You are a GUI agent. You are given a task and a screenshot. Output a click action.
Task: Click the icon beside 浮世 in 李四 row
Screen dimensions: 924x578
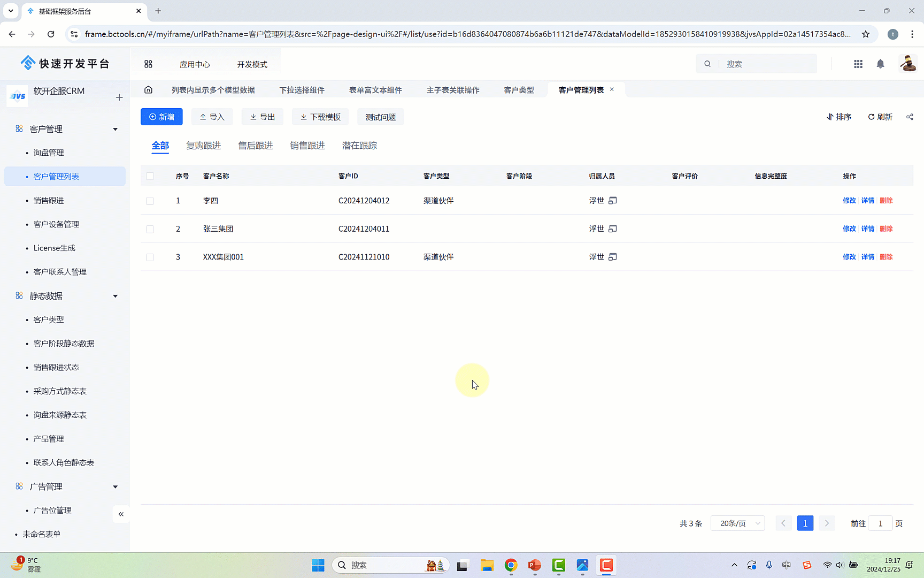613,200
